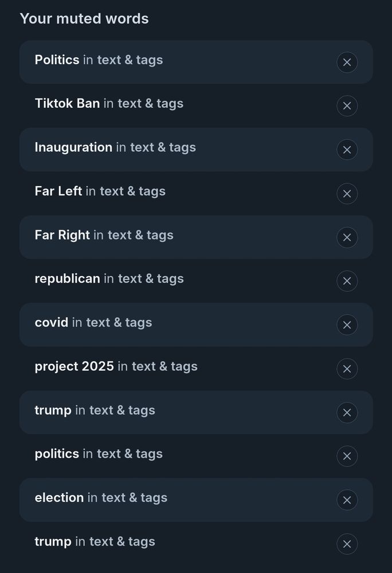Viewport: 392px width, 573px height.
Task: Select the Tiktok Ban row text
Action: tap(109, 103)
